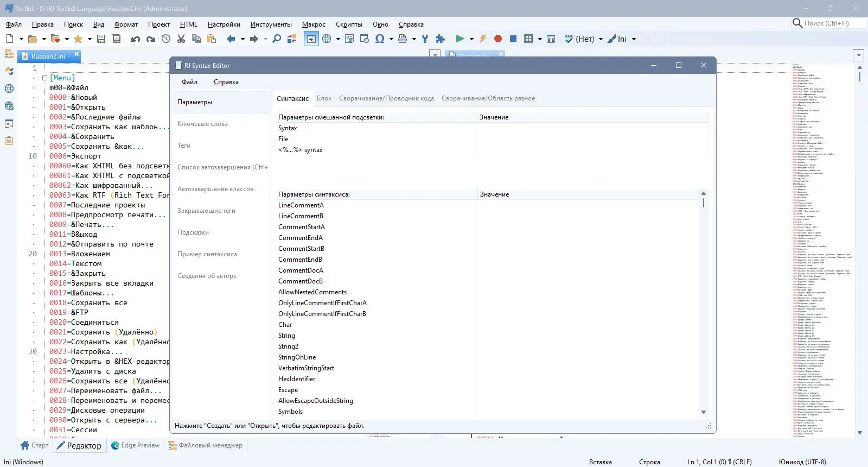Open the tab list dropdown at far right
Image resolution: width=868 pixels, height=467 pixels.
pyautogui.click(x=858, y=55)
